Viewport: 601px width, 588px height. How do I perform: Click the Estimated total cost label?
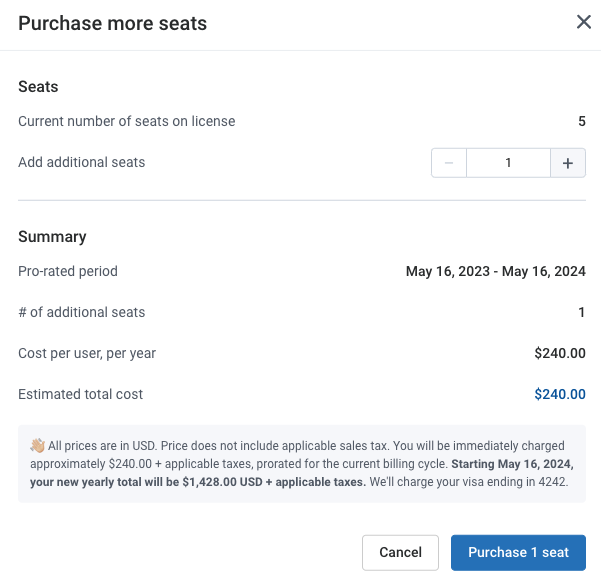click(80, 394)
